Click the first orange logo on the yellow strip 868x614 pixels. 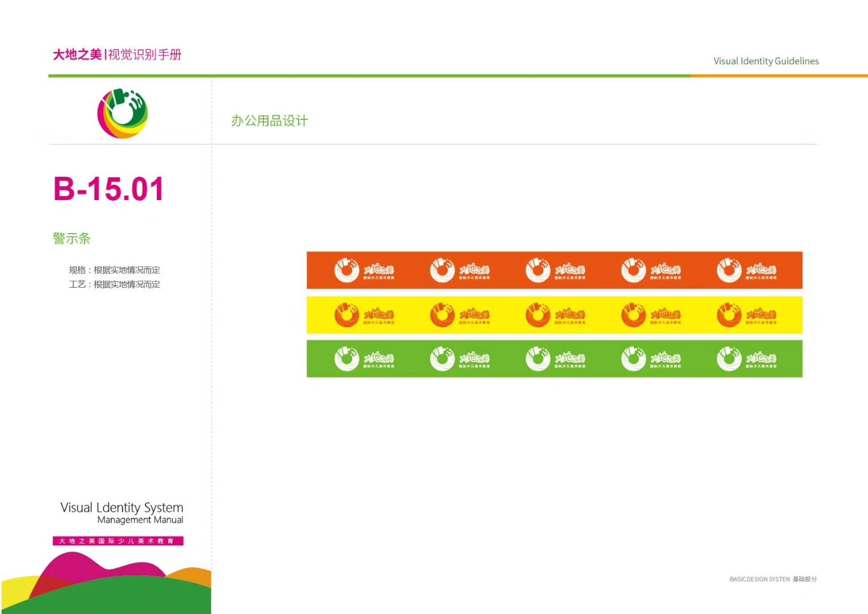point(364,315)
